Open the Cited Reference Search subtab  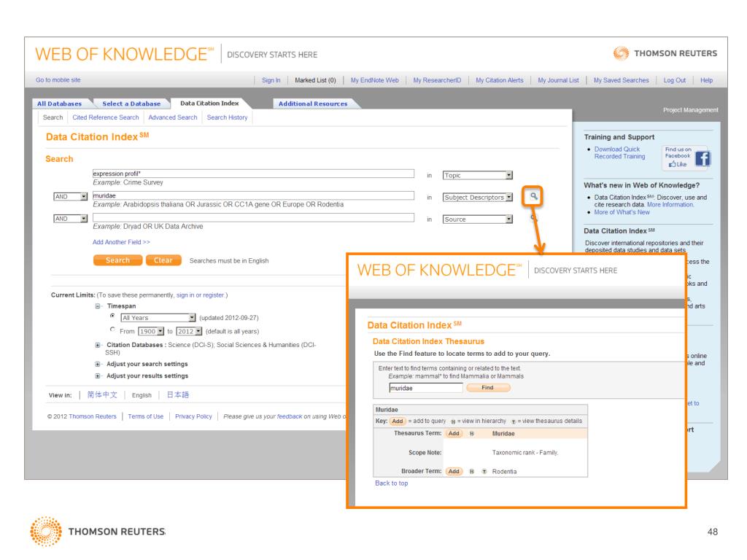106,117
